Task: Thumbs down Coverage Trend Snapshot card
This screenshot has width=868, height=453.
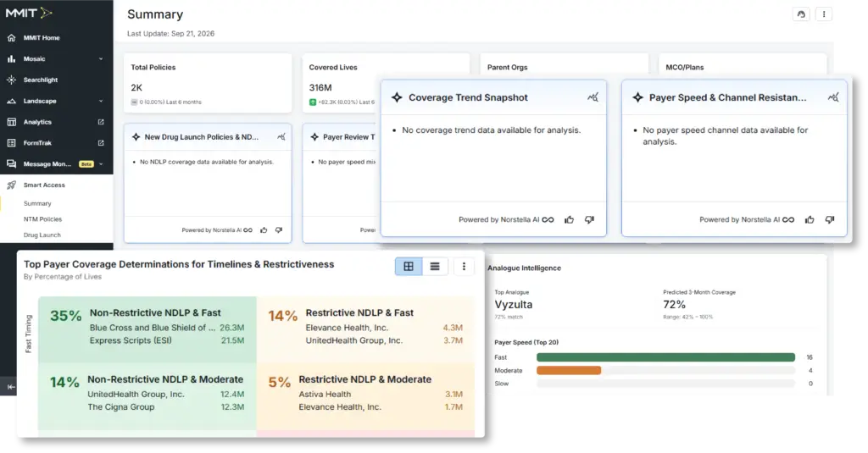Action: 590,219
